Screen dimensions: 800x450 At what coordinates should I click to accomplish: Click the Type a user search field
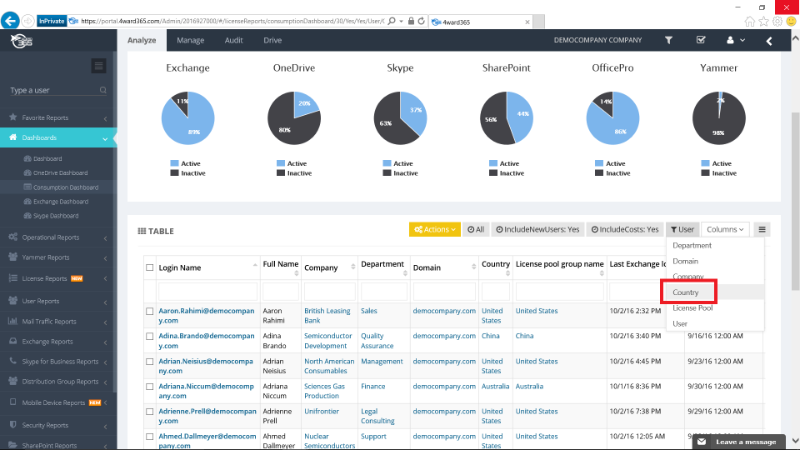[x=58, y=90]
